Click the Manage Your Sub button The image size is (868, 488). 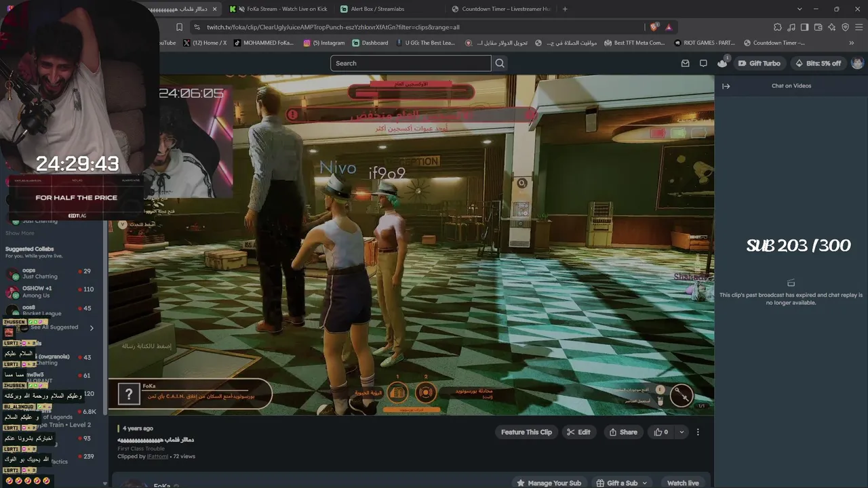[549, 483]
